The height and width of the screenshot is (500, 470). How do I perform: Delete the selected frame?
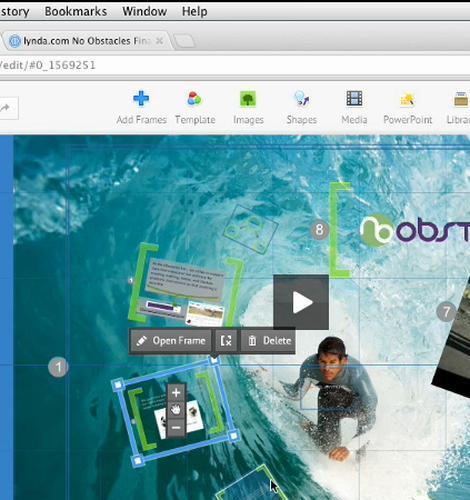coord(268,341)
